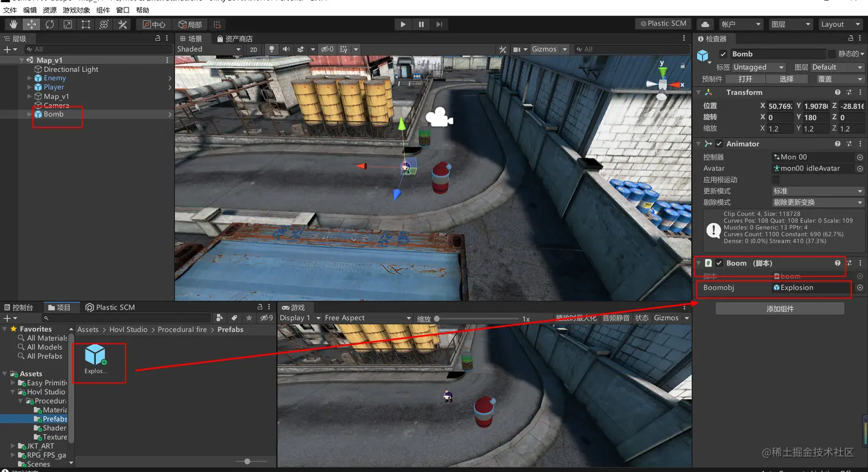
Task: Switch to the Plastic SCM tab in bottom panel
Action: (110, 307)
